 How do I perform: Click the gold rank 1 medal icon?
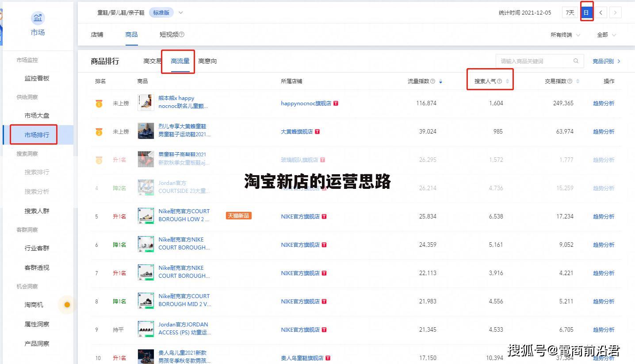(99, 103)
